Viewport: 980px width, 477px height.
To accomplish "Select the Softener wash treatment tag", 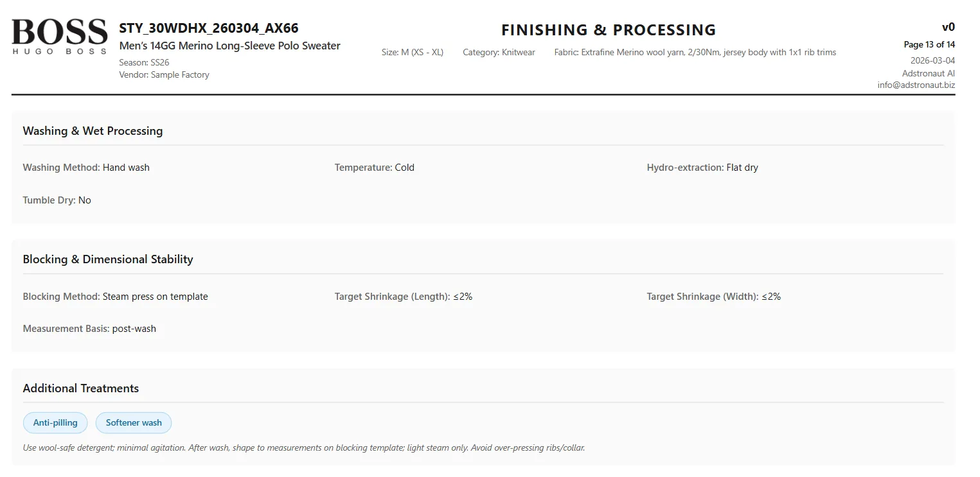I will pyautogui.click(x=134, y=422).
